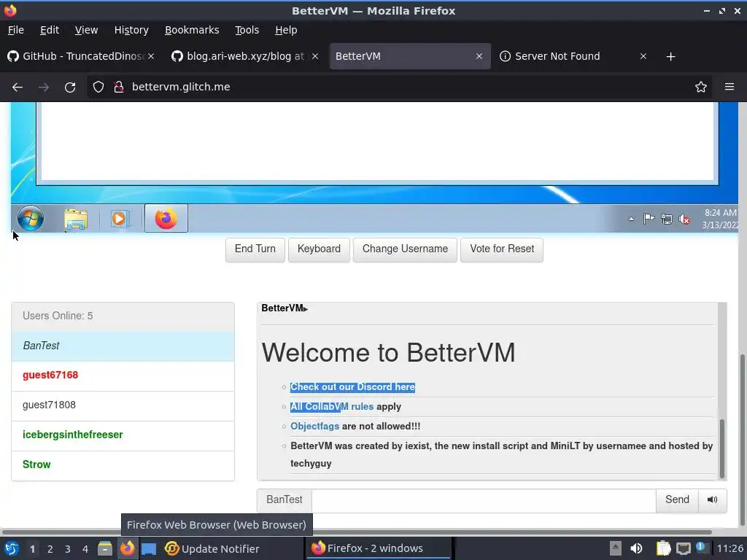Switch to workspace 3 in the panel
The height and width of the screenshot is (560, 747).
pos(68,549)
